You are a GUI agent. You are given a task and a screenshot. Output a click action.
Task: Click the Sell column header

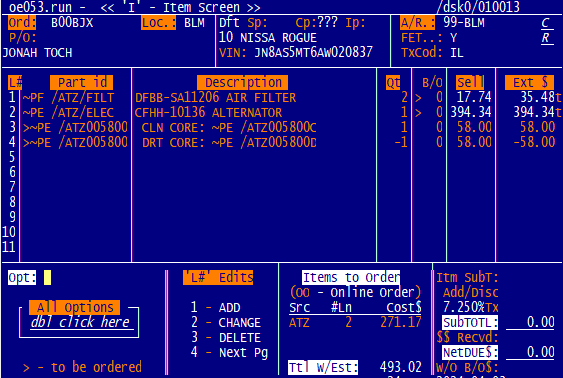pyautogui.click(x=470, y=83)
